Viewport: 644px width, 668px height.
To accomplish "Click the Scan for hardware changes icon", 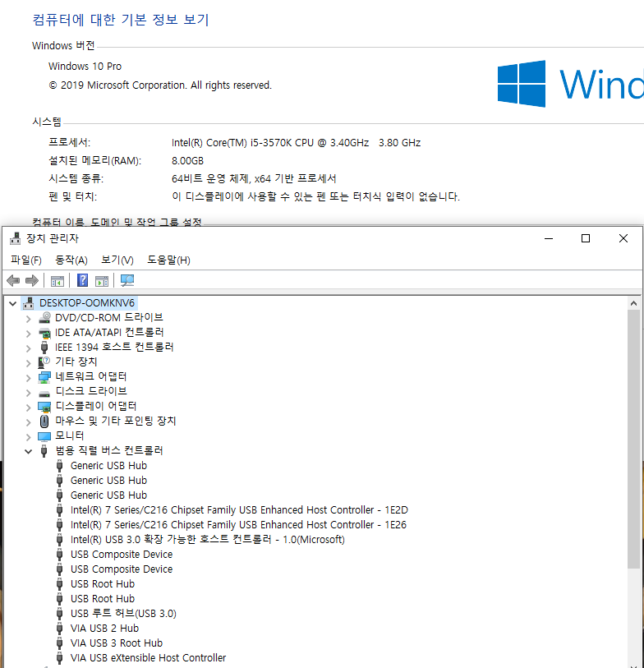I will click(x=127, y=280).
